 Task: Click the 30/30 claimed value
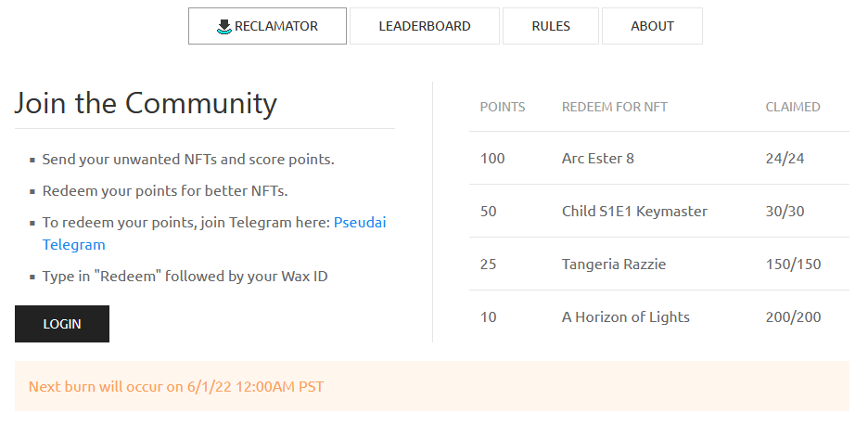(785, 211)
